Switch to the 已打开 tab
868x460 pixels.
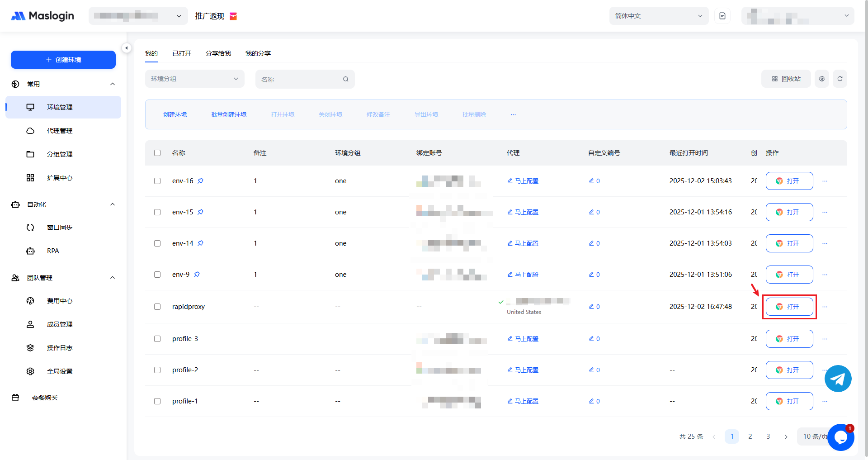point(182,53)
